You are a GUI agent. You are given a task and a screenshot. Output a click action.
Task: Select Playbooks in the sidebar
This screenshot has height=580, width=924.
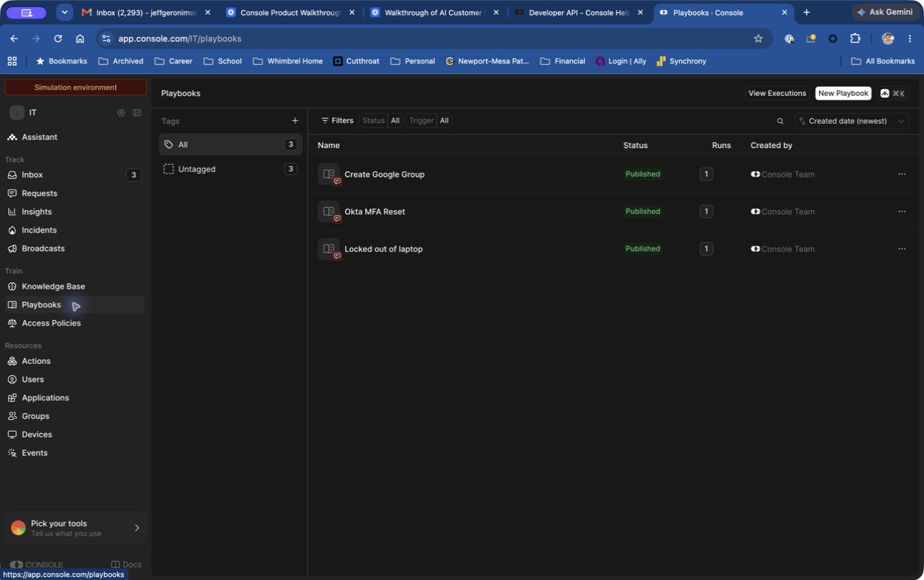tap(74, 304)
